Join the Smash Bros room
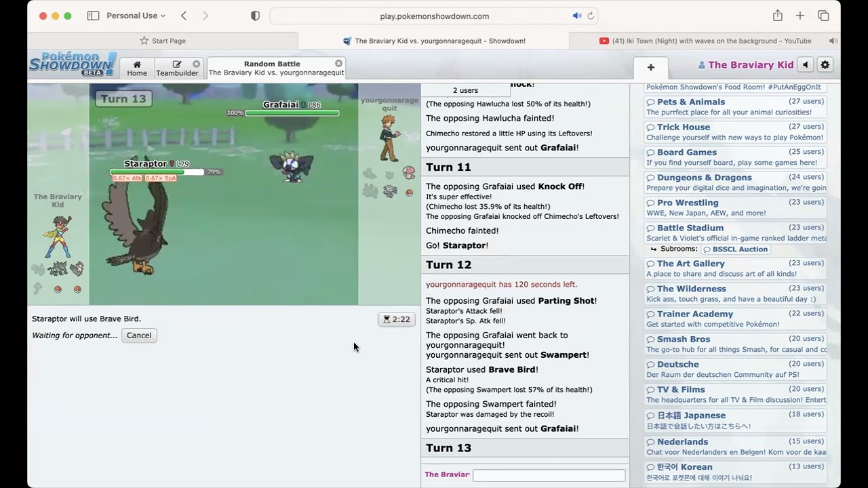The height and width of the screenshot is (488, 868). (735, 344)
